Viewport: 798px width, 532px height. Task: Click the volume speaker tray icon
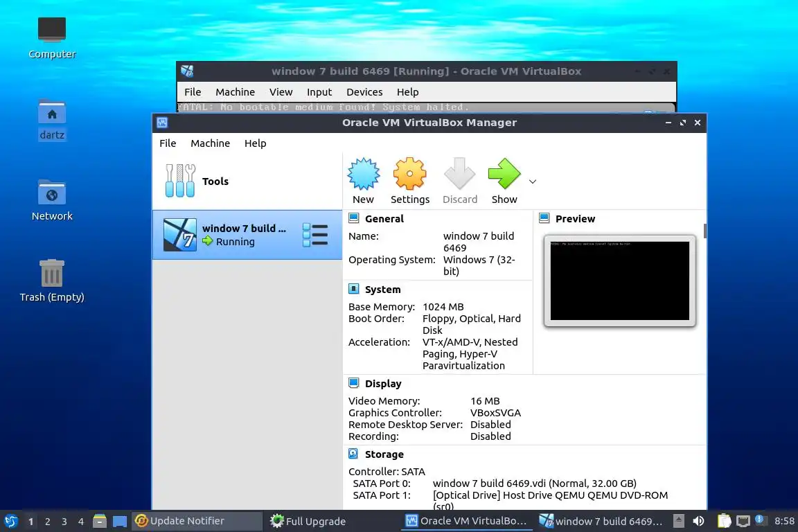[699, 521]
